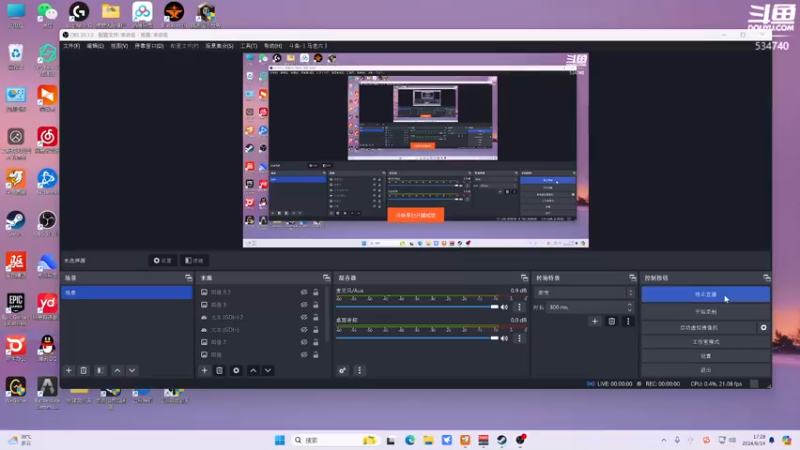Click the OBS preview canvas
The height and width of the screenshot is (450, 800).
415,151
